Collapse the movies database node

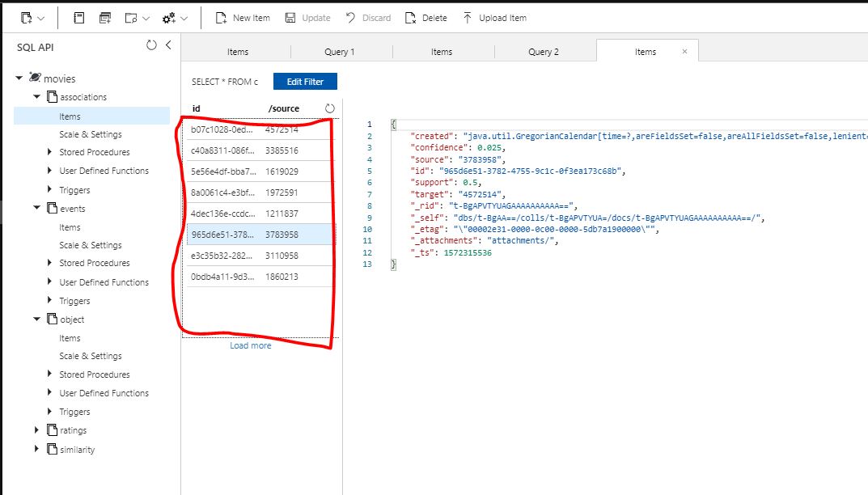18,78
